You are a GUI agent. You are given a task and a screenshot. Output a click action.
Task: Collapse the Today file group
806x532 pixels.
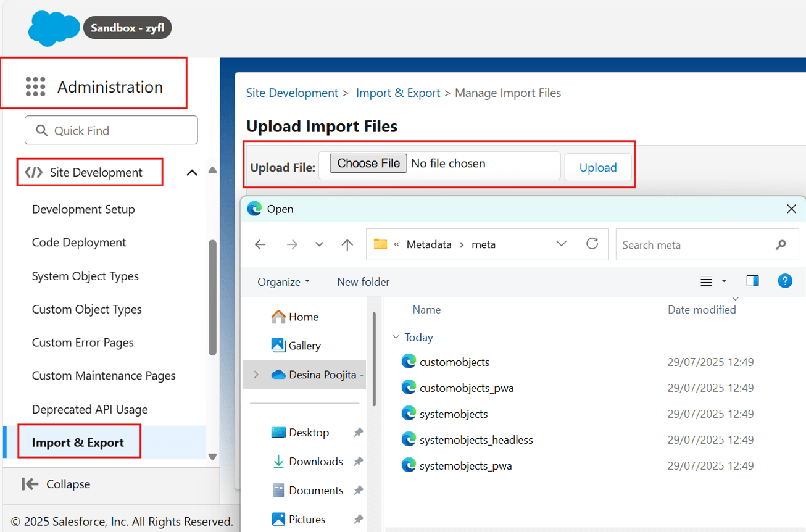pos(396,337)
